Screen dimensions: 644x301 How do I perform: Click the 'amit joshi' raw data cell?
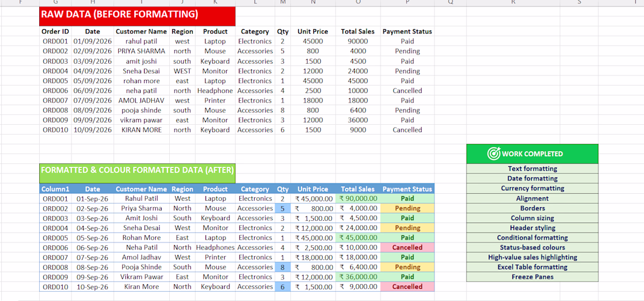tap(141, 61)
